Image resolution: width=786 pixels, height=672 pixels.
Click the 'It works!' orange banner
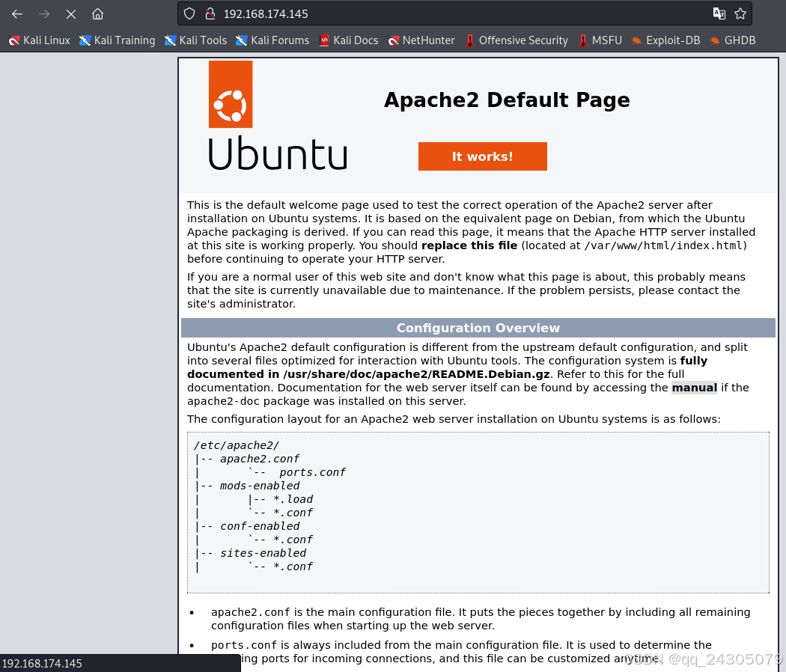coord(483,156)
